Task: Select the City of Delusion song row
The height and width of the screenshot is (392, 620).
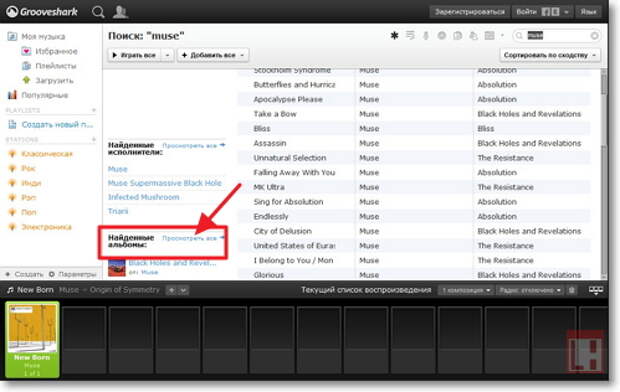Action: [414, 231]
